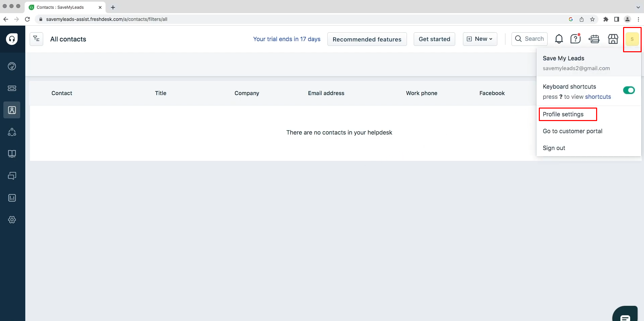The width and height of the screenshot is (644, 321).
Task: Select Profile settings menu item
Action: tap(563, 114)
